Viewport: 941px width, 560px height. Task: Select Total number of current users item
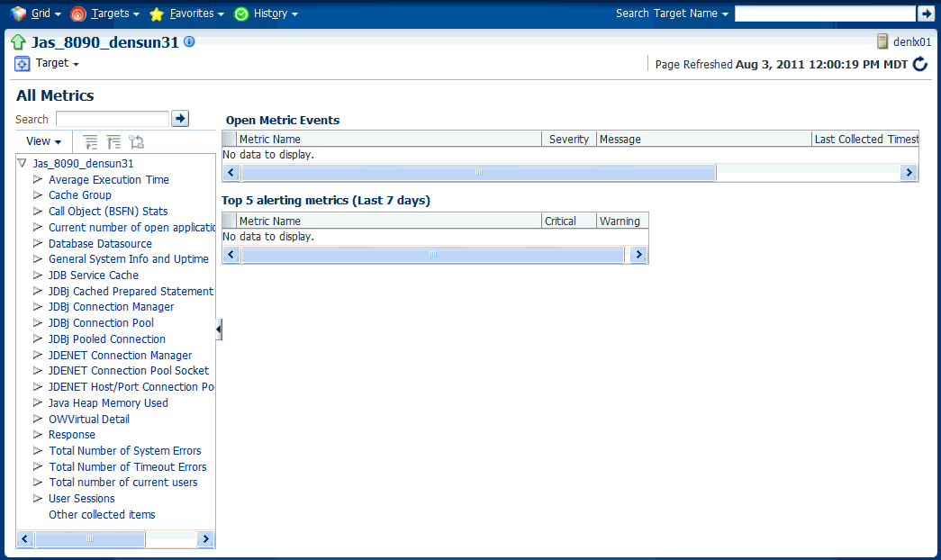click(x=123, y=482)
